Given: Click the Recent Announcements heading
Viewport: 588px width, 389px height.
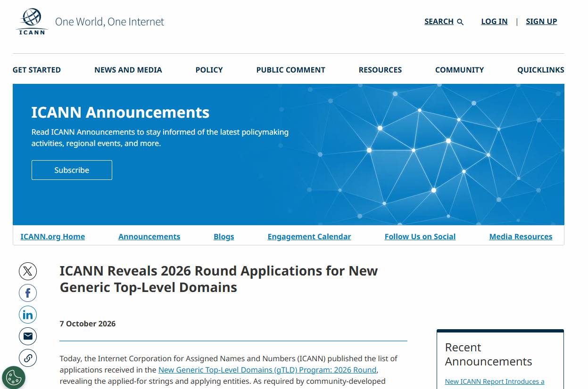Looking at the screenshot, I should tap(489, 354).
